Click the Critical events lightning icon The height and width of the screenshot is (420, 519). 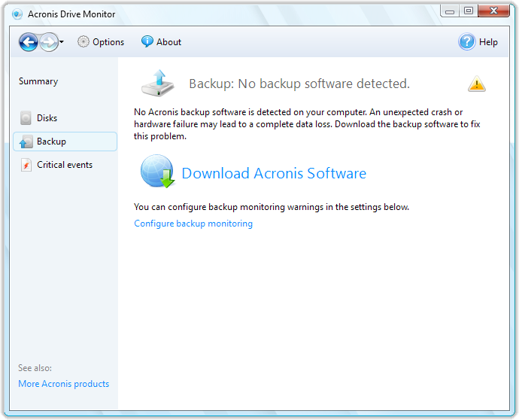[26, 165]
